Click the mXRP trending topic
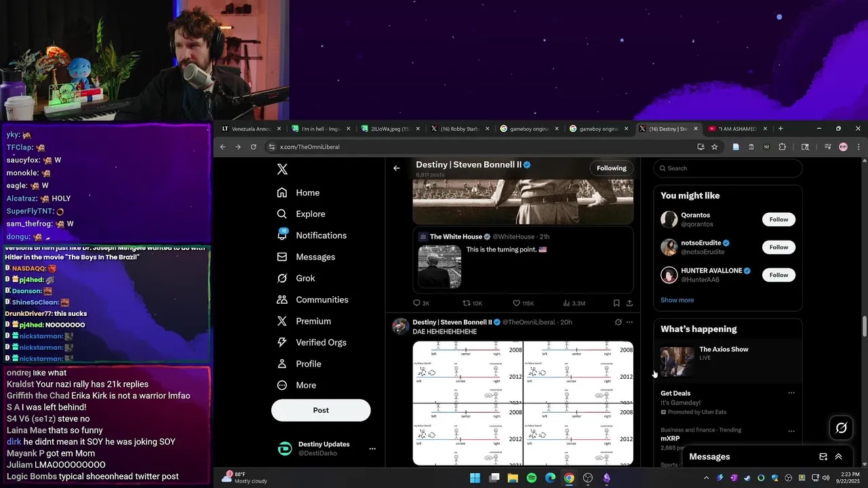Screen dimensions: 868x488 coord(670,439)
